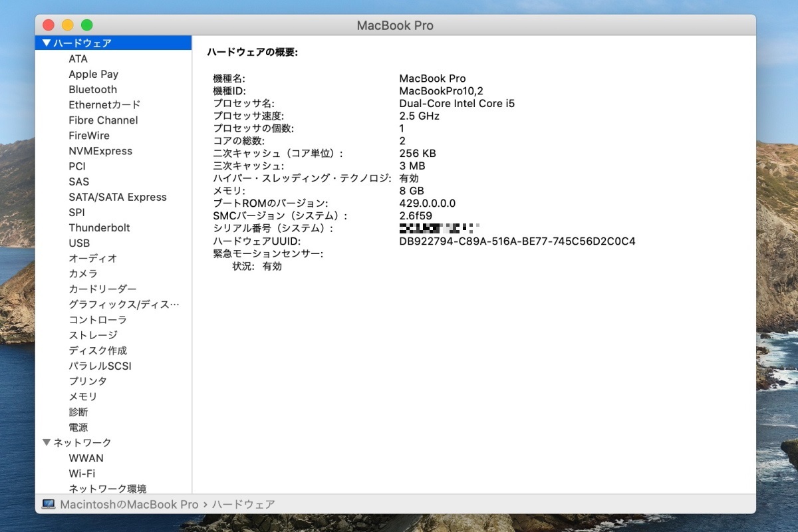This screenshot has width=798, height=532.
Task: Click the MacBook Pro window title
Action: (x=395, y=25)
